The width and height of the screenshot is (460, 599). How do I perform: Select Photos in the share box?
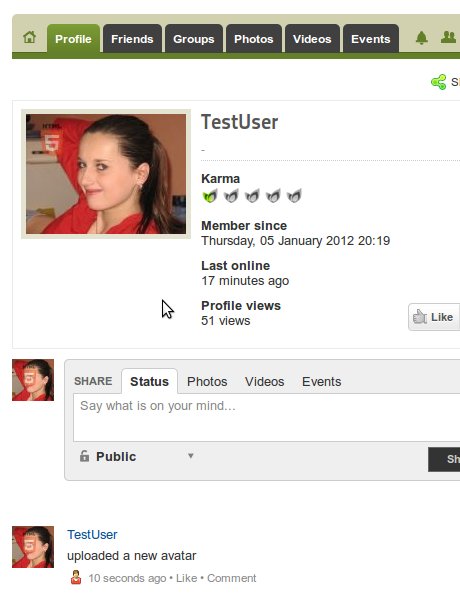point(207,381)
